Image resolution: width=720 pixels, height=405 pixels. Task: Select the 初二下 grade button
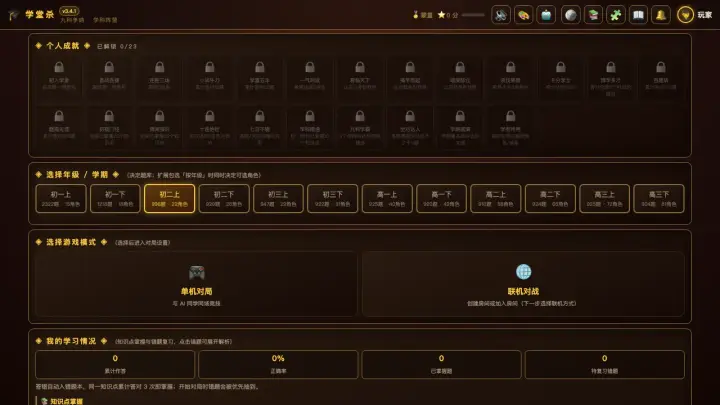[224, 198]
